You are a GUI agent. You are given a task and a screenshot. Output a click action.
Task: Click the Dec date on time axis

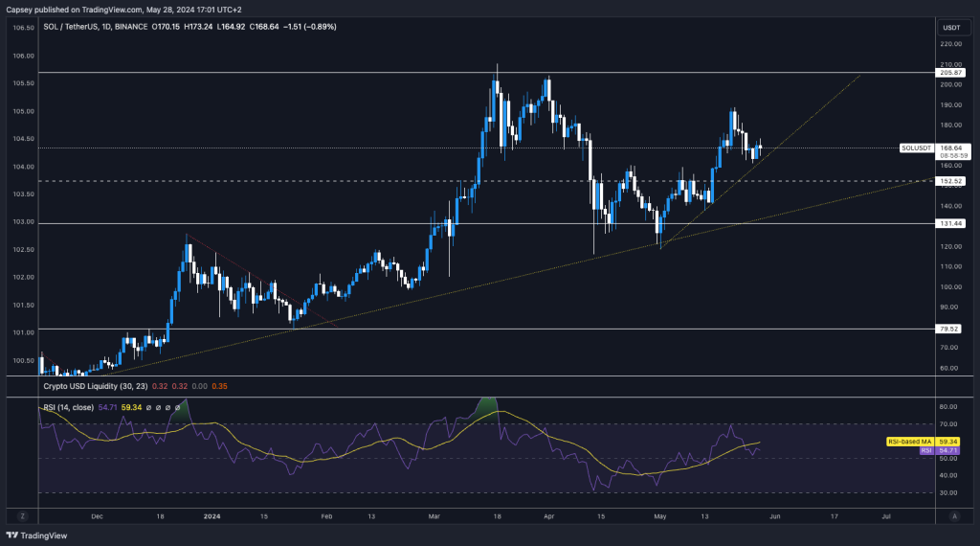[x=97, y=516]
